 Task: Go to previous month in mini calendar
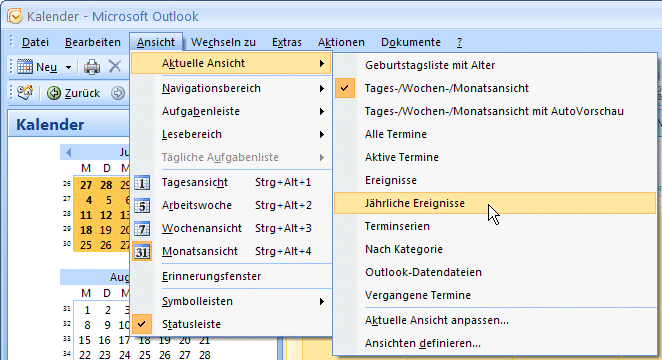(x=68, y=152)
